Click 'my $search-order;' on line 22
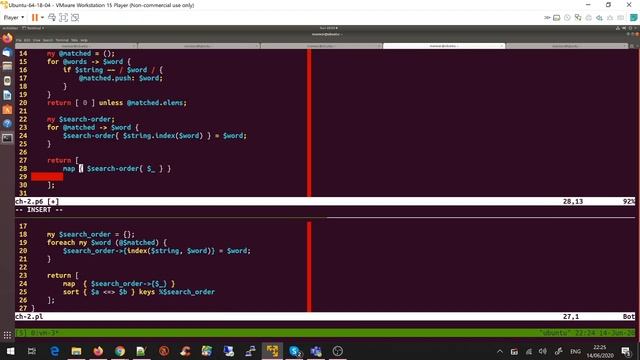640x360 pixels. (x=81, y=119)
